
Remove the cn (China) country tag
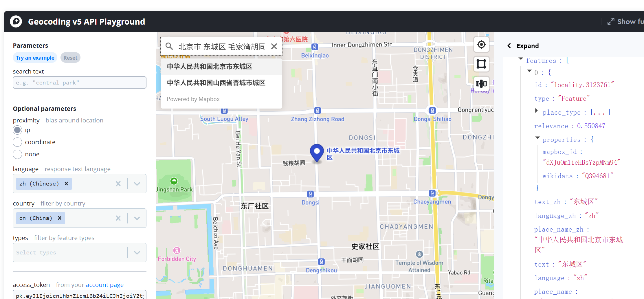[60, 218]
